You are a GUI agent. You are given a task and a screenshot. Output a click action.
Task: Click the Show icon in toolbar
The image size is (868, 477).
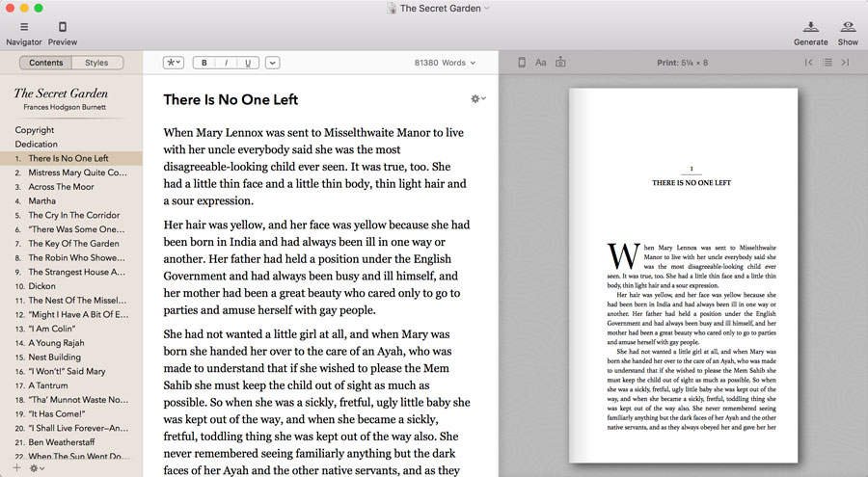click(848, 27)
